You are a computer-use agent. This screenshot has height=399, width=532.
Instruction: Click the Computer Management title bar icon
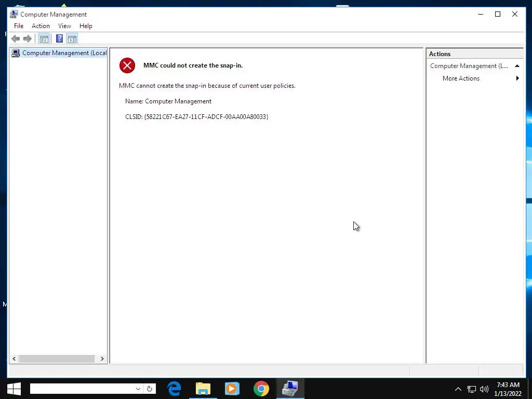(x=14, y=14)
